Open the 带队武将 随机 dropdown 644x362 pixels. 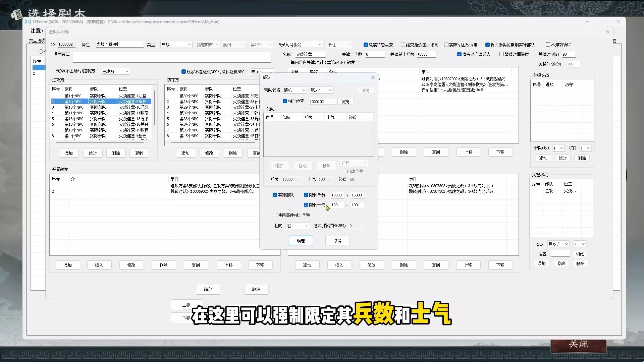pos(294,90)
